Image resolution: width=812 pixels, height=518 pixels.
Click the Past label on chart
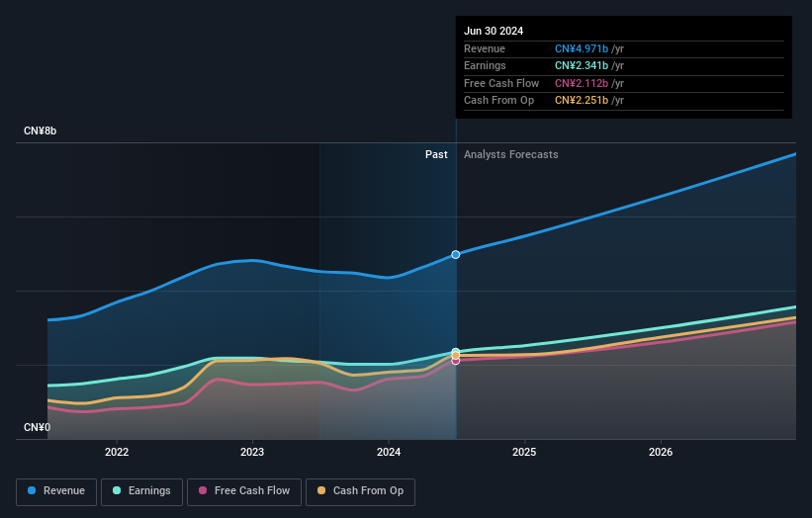click(x=436, y=154)
